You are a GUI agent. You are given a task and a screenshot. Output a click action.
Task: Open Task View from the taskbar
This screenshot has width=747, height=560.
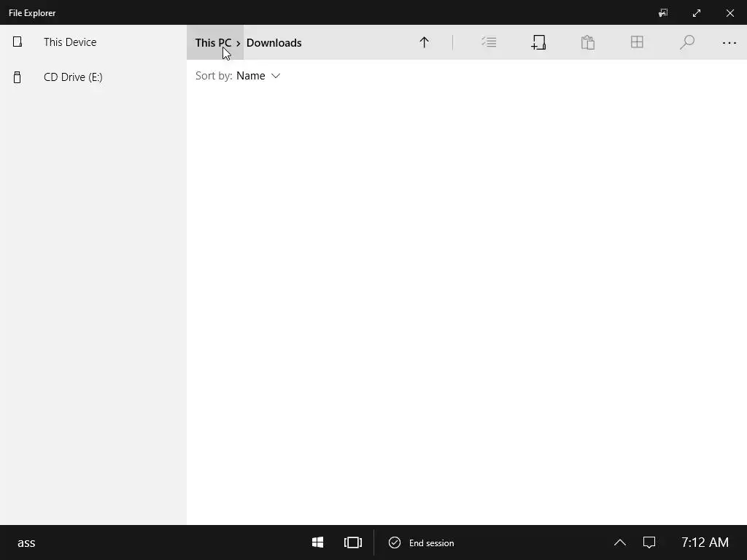click(353, 542)
